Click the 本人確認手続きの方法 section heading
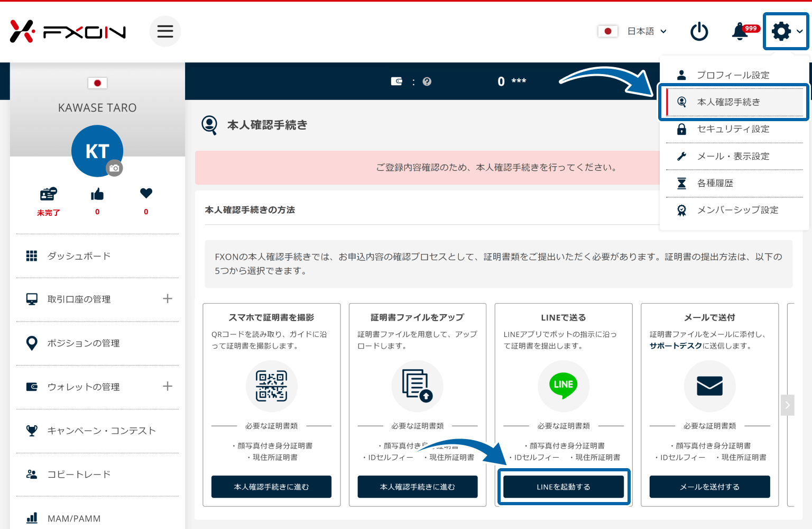The image size is (812, 529). [x=250, y=210]
